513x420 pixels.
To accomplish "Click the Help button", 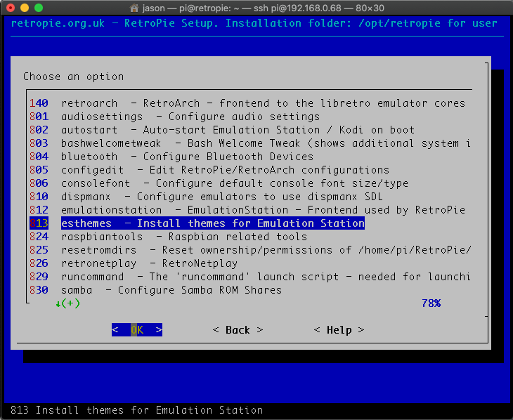I will tap(339, 330).
